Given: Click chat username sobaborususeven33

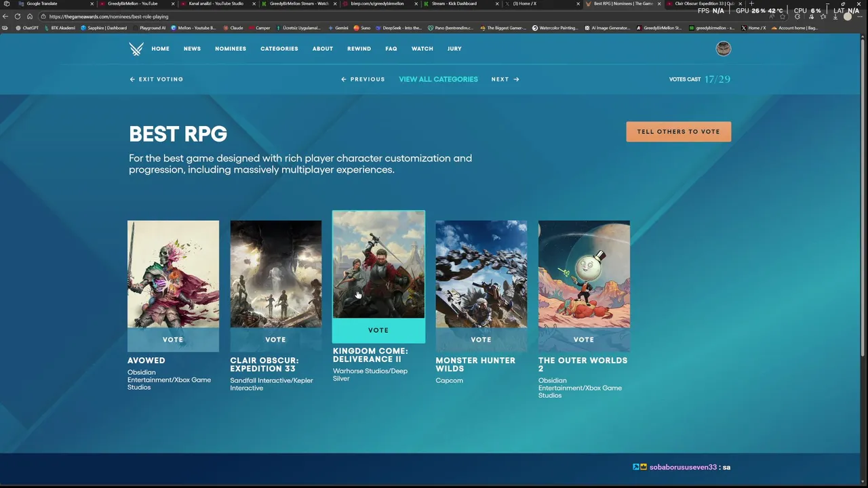Looking at the screenshot, I should 683,467.
